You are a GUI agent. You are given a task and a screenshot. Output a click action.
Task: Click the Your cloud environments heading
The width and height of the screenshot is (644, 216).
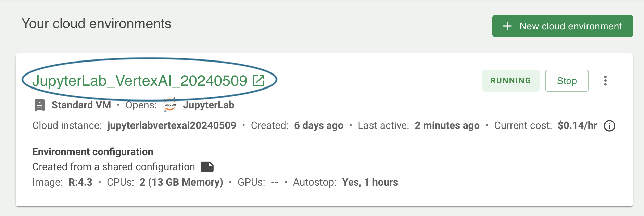coord(96,24)
